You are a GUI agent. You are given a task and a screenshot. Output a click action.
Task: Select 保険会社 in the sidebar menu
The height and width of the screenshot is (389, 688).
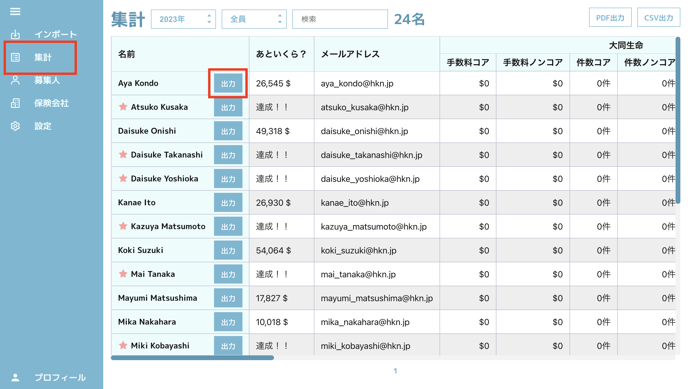[51, 103]
